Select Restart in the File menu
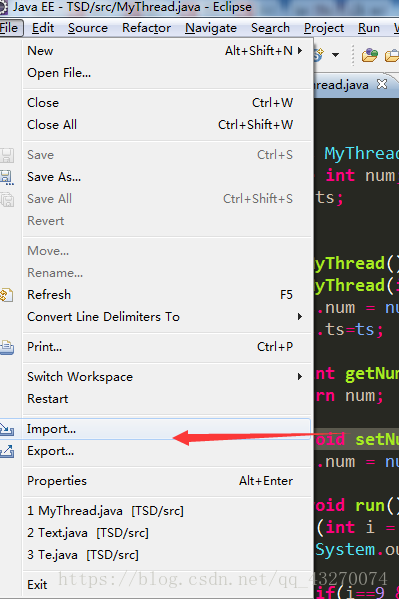399x599 pixels. pyautogui.click(x=167, y=399)
